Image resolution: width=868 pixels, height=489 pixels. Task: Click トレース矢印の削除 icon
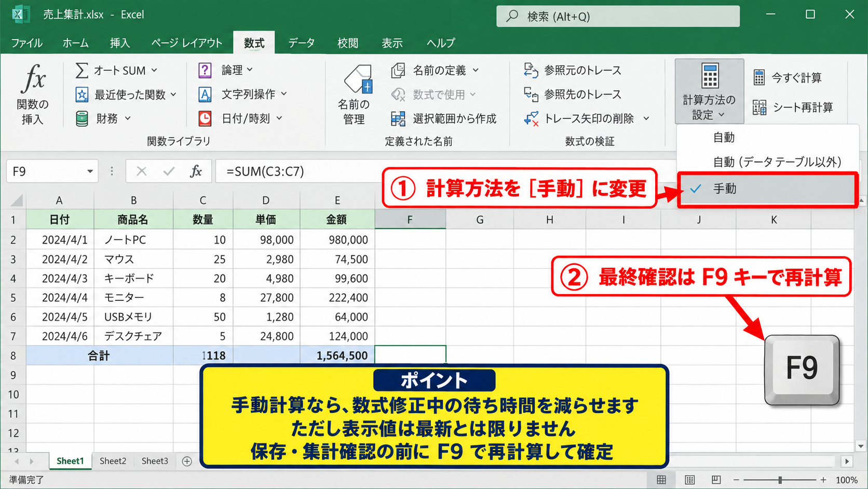click(x=531, y=119)
